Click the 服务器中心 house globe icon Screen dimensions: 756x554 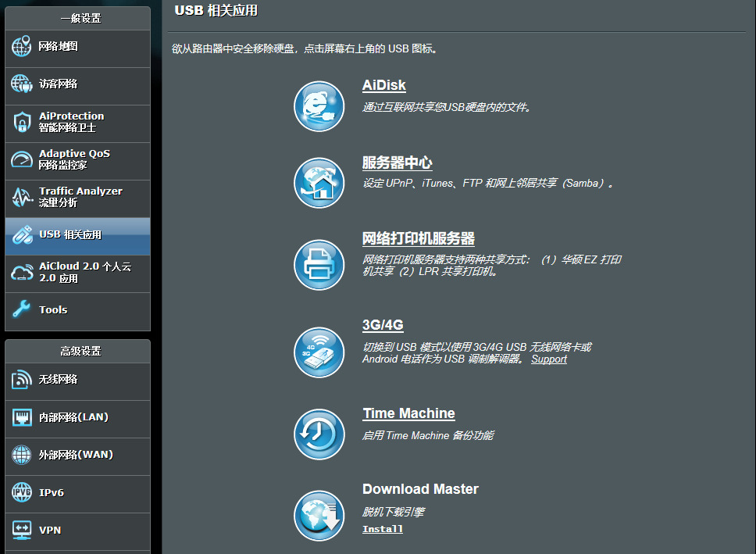coord(319,183)
